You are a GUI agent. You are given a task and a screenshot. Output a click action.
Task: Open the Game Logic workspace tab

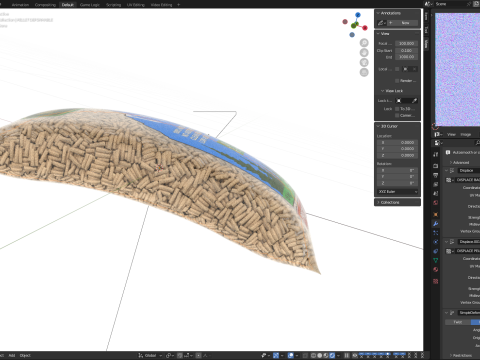90,5
